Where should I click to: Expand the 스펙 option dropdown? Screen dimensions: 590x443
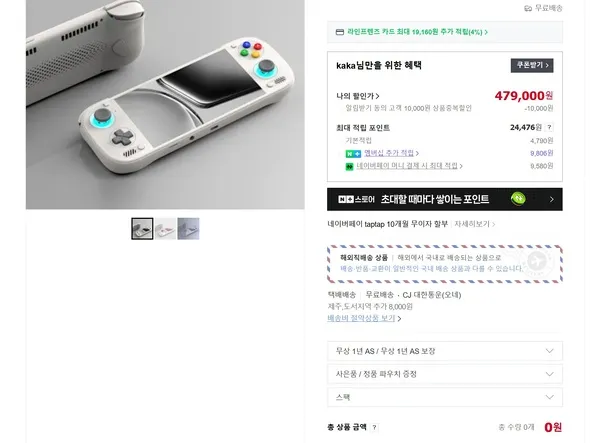445,397
